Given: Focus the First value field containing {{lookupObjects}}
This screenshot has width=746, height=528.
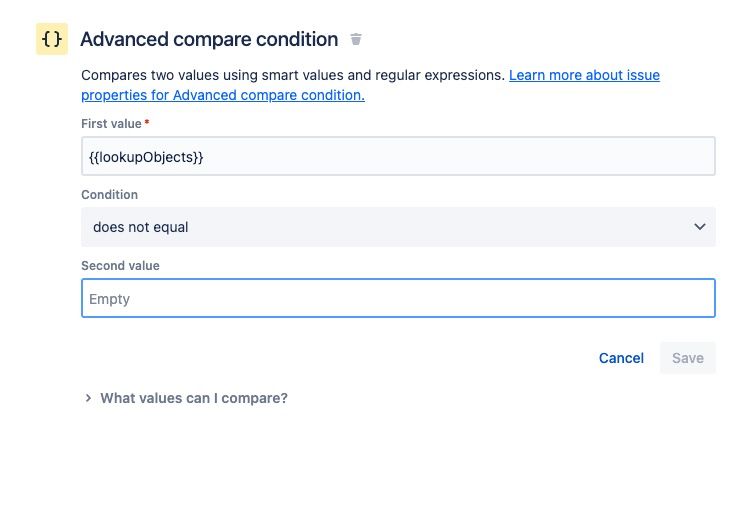Looking at the screenshot, I should pyautogui.click(x=398, y=157).
